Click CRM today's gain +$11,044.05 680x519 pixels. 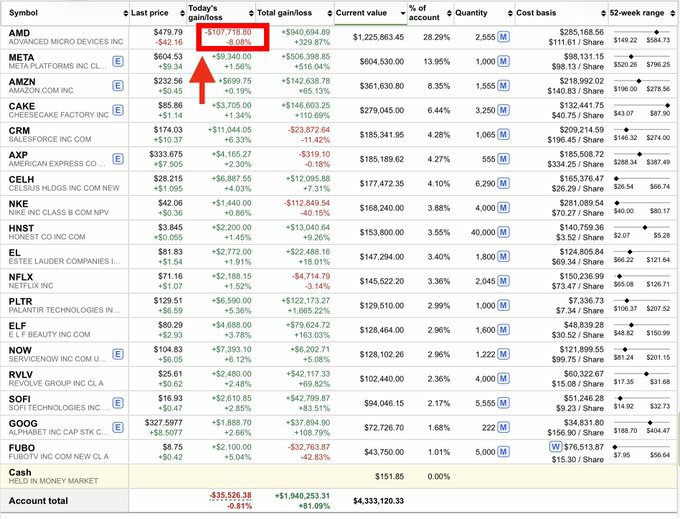tap(229, 130)
